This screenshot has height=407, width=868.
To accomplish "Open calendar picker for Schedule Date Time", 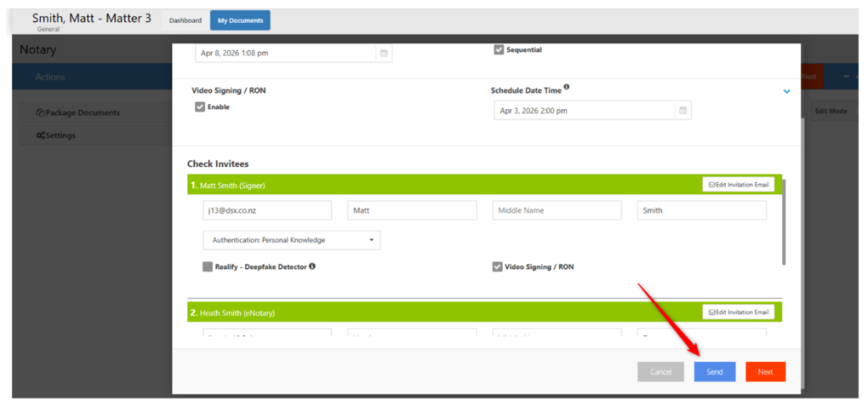I will (x=682, y=111).
